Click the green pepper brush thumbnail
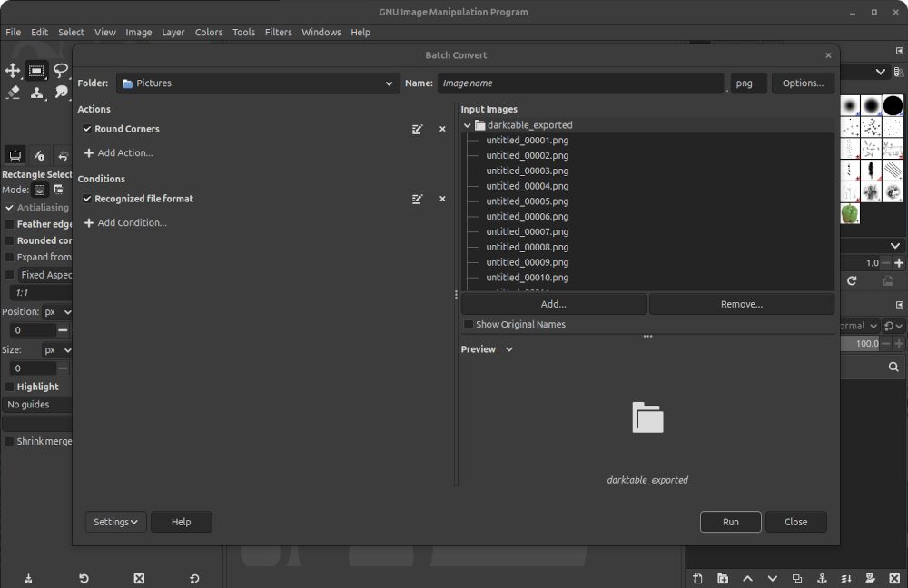 850,213
